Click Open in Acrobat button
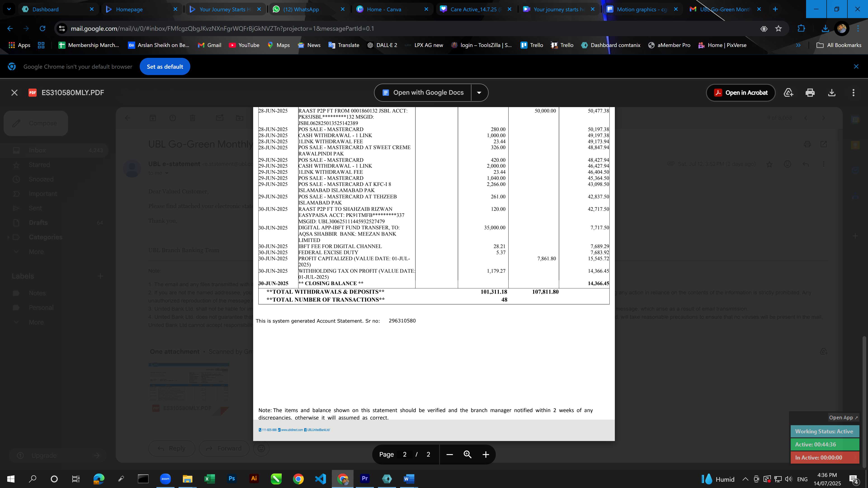This screenshot has width=868, height=488. [x=741, y=93]
